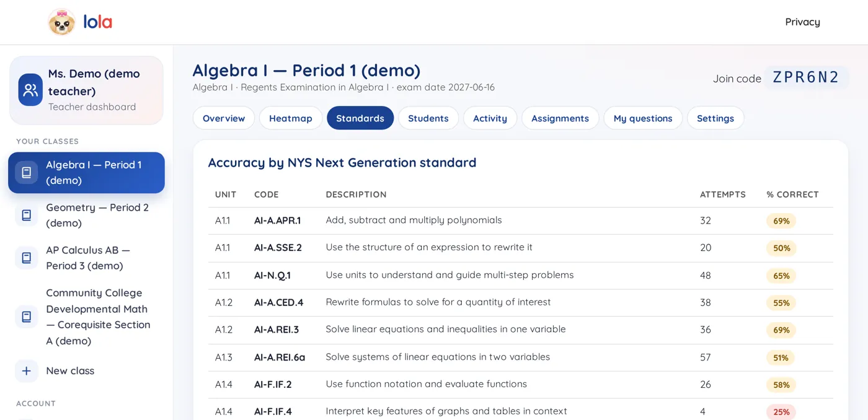Click the teacher profile people icon
This screenshot has width=868, height=420.
[x=30, y=90]
